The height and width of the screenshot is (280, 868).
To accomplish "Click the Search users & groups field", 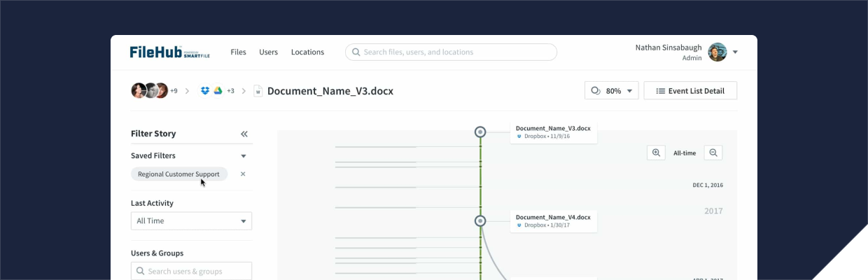I will pos(191,271).
